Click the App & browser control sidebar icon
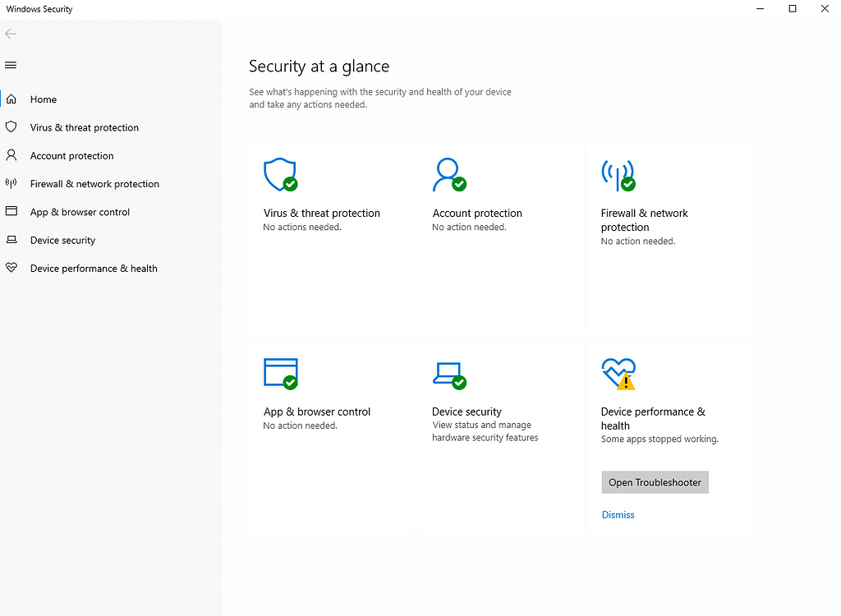The width and height of the screenshot is (841, 616). [11, 211]
